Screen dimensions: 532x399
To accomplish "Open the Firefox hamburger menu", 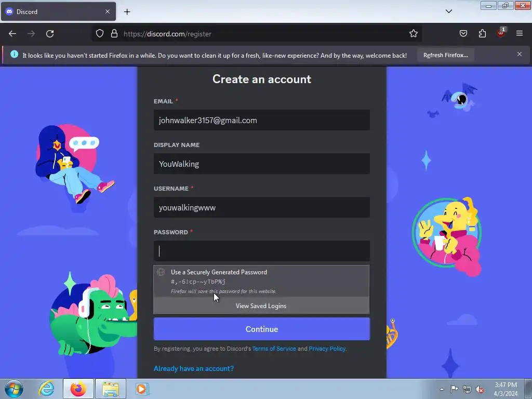I will tap(520, 33).
